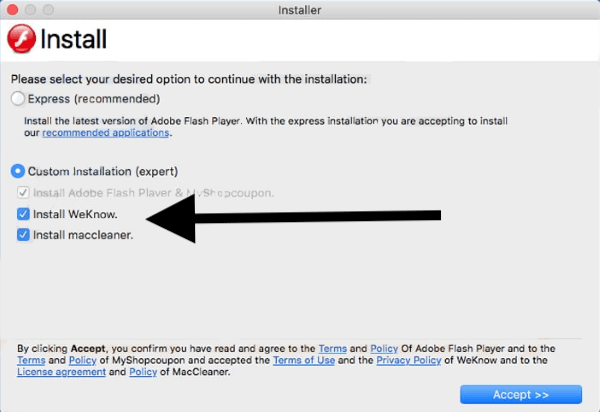The image size is (600, 412).
Task: Close the Installer window with red button
Action: point(13,10)
